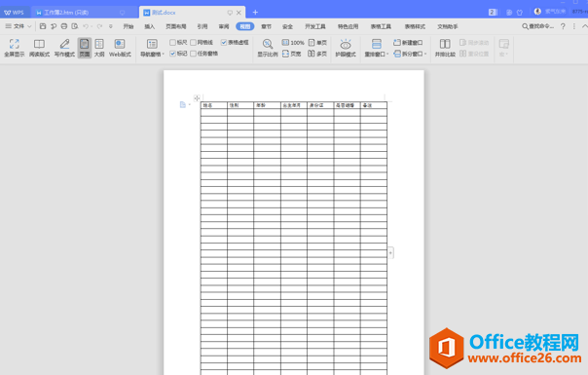
Task: Open reading layout view (阅读版式)
Action: point(39,48)
